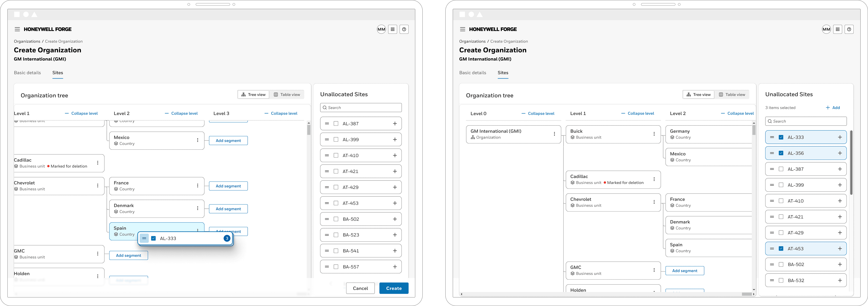Click Search field in left screen

pos(361,108)
